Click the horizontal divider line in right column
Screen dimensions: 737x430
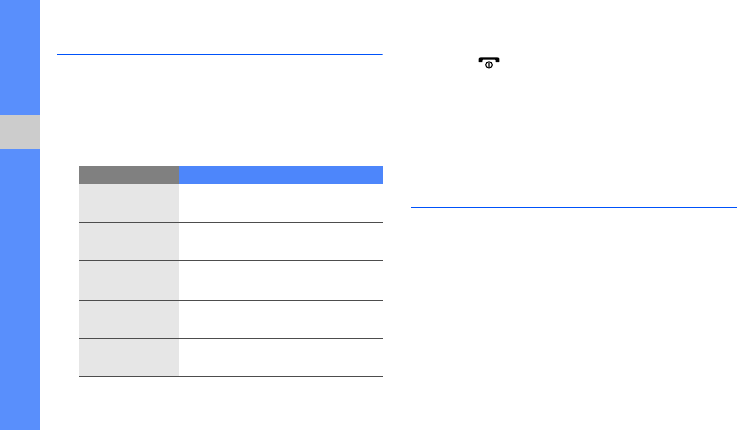pyautogui.click(x=573, y=208)
